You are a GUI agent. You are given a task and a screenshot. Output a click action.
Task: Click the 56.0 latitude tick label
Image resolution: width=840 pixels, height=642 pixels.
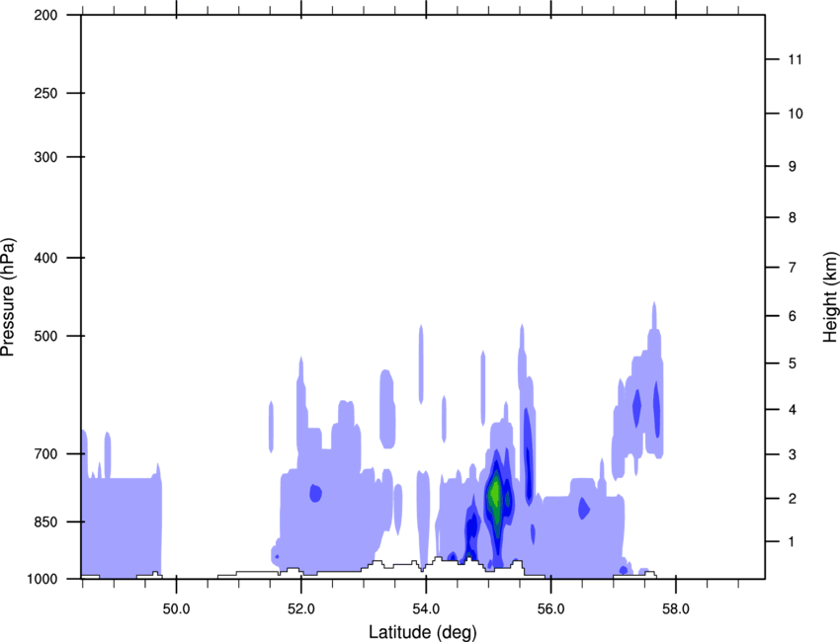549,607
